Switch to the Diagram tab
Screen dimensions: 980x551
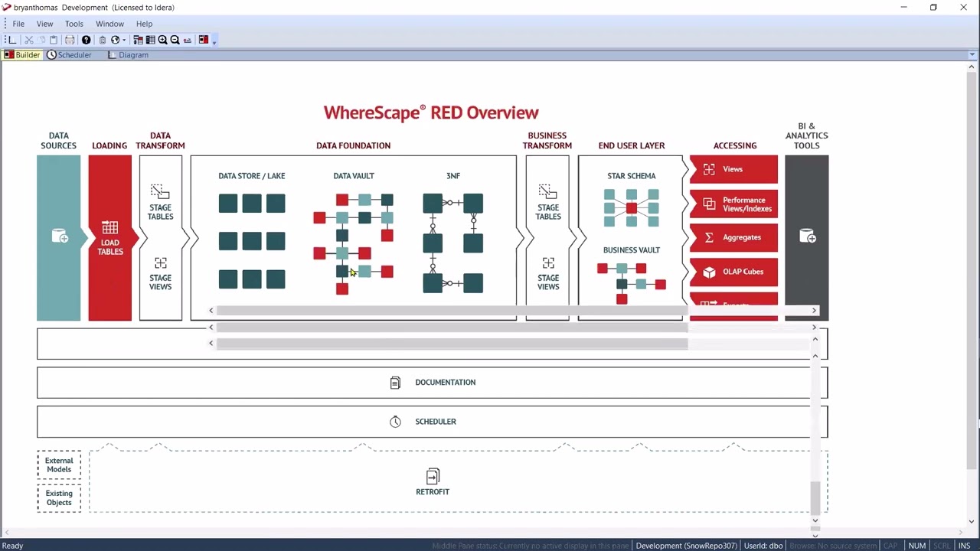click(128, 55)
